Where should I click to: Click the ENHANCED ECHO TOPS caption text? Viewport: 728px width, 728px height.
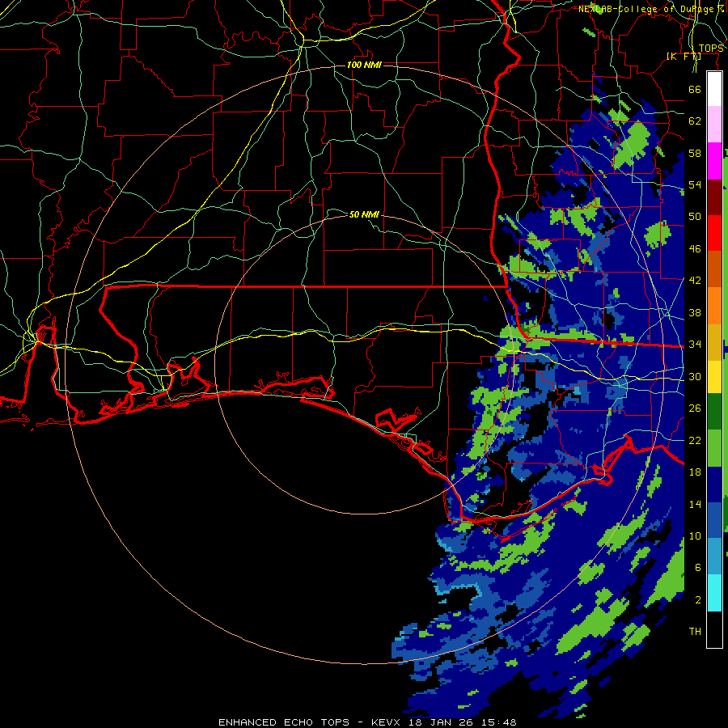pos(284,722)
